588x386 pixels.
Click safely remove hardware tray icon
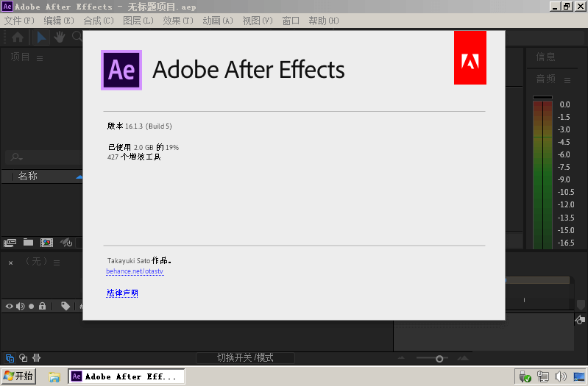point(525,376)
